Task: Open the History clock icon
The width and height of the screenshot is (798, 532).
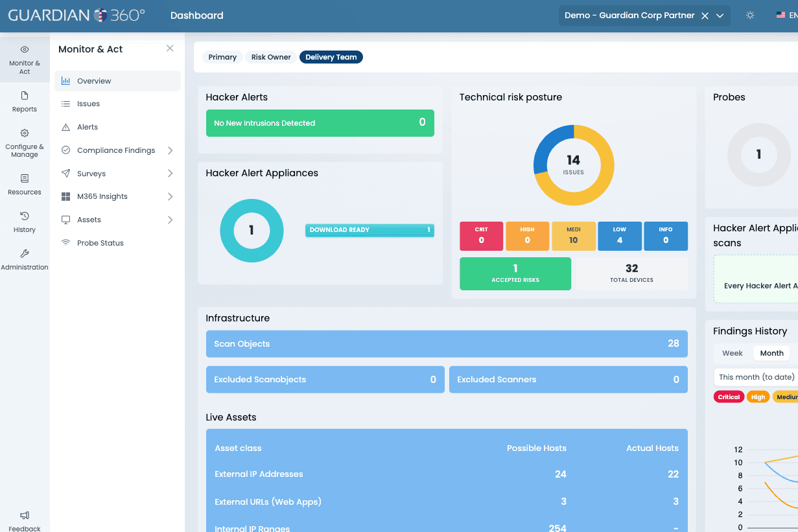Action: tap(25, 216)
